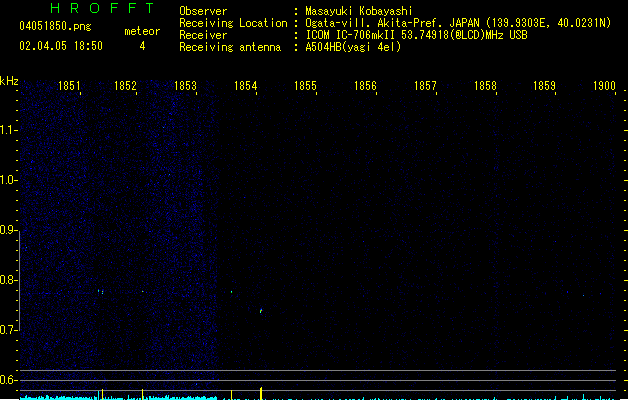
Task: Click the 1856 time marker
Action: (365, 86)
